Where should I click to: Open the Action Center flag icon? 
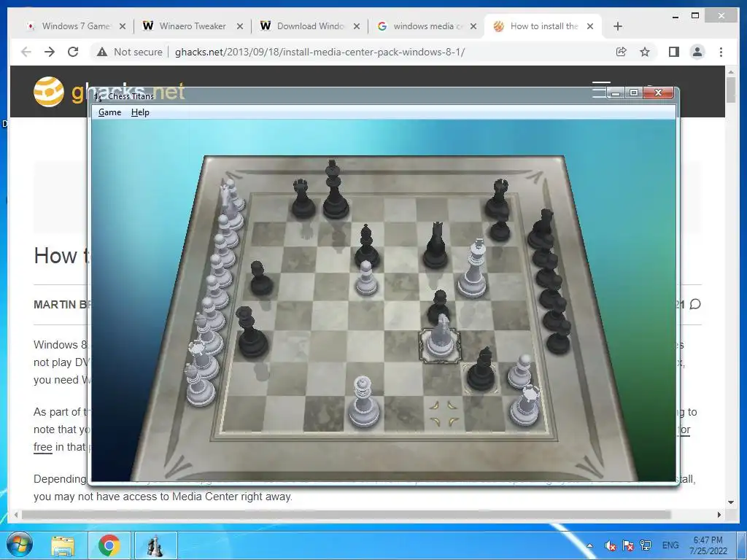coord(628,545)
